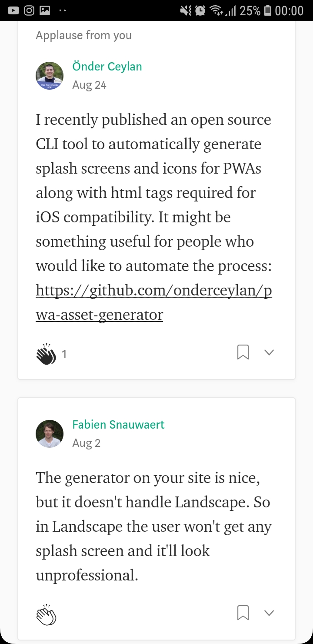Clap for Fabien Snauwaert's response
The image size is (313, 644).
click(46, 614)
